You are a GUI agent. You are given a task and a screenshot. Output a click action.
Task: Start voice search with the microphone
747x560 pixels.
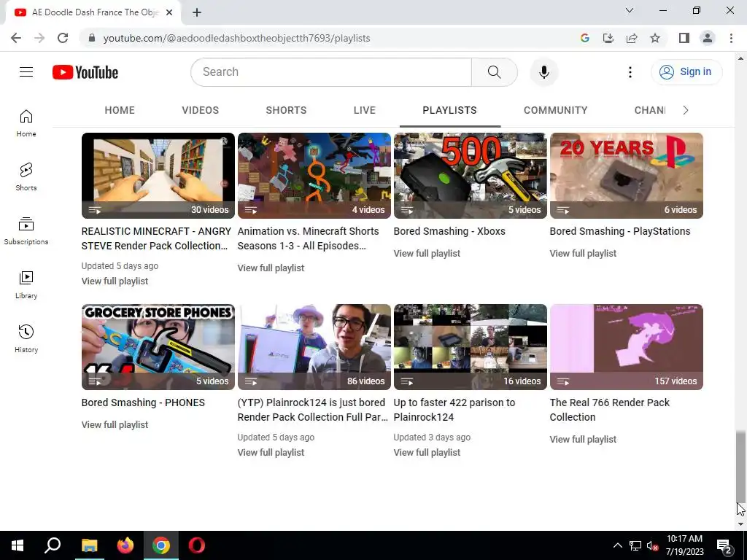point(543,72)
